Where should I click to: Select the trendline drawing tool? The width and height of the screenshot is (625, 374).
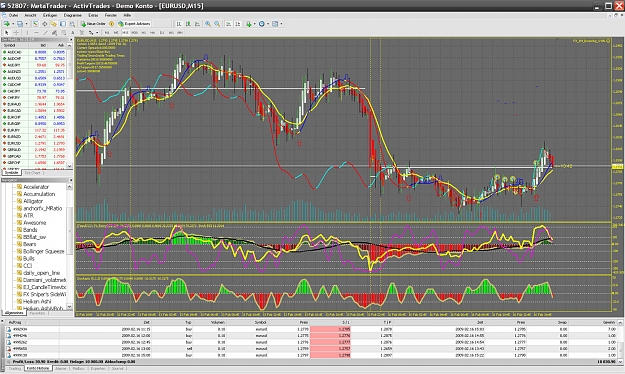click(x=45, y=32)
